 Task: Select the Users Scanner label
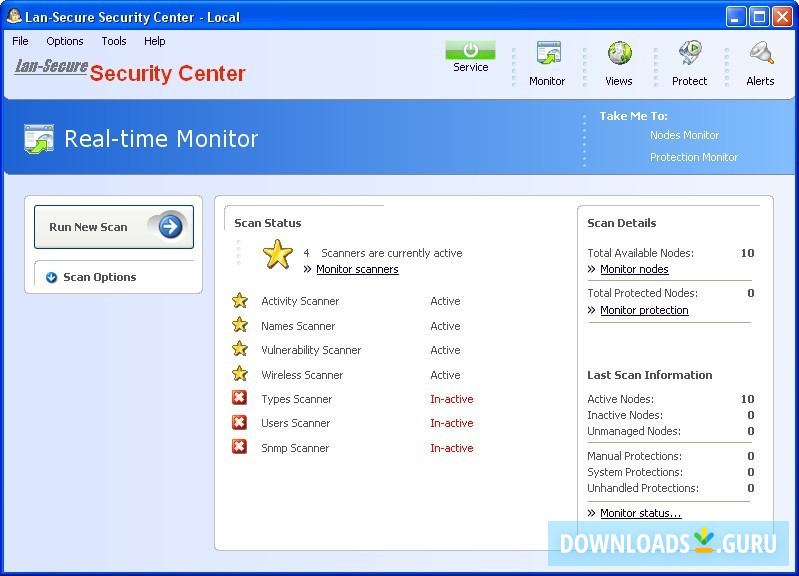[296, 423]
